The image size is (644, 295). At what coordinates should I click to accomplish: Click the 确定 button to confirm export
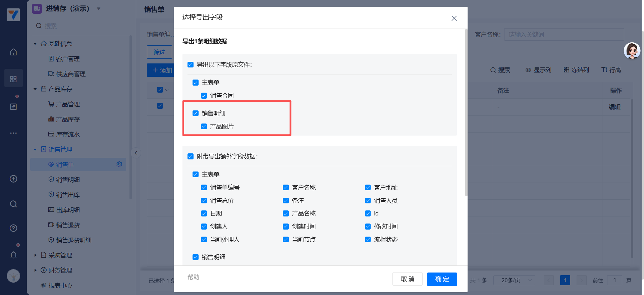click(x=442, y=279)
